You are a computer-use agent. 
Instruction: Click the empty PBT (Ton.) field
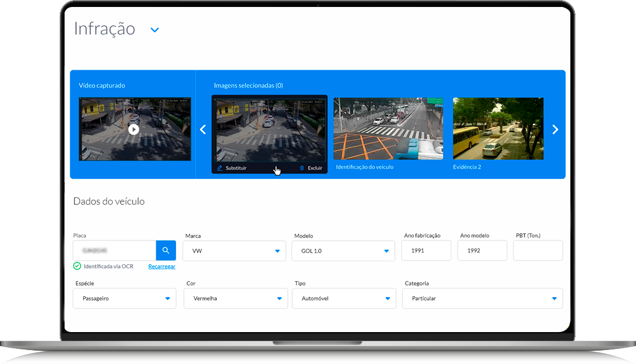(x=538, y=250)
